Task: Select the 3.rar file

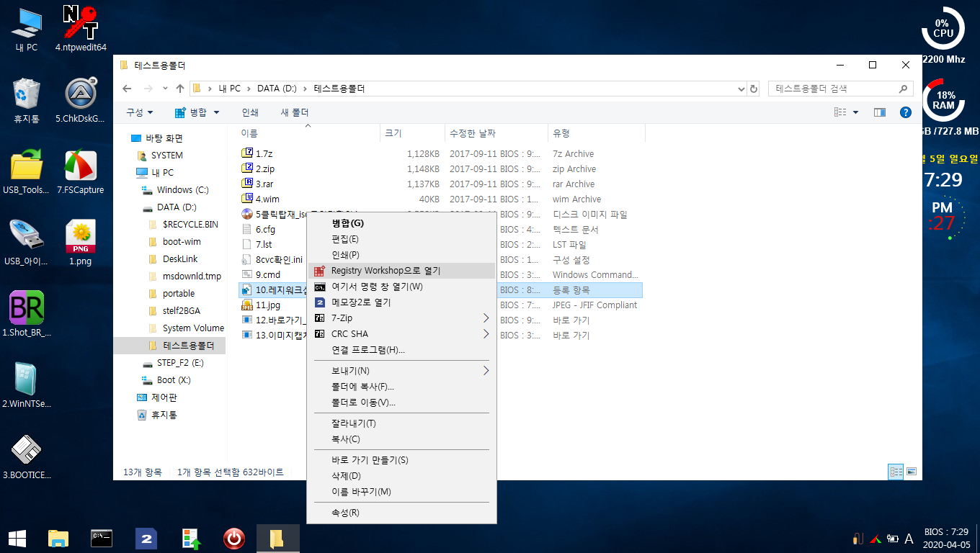Action: click(264, 184)
